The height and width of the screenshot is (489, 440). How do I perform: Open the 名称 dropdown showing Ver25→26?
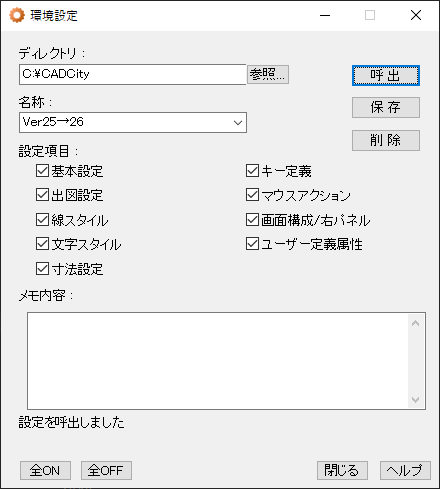click(x=133, y=122)
